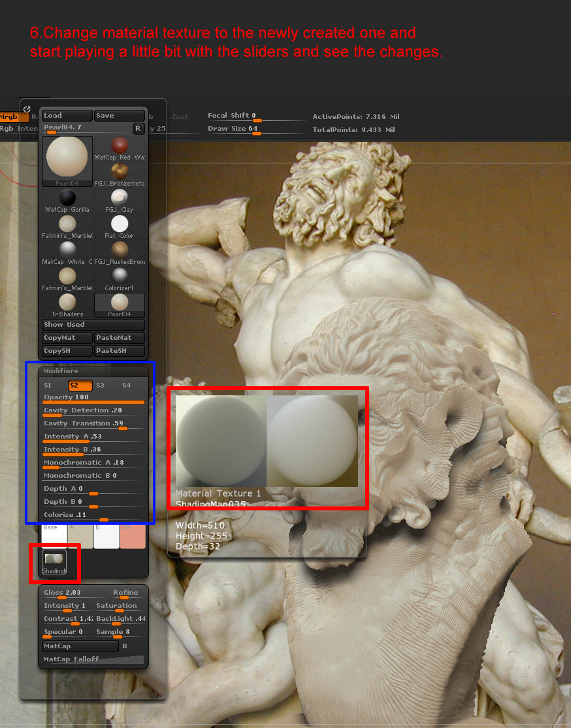Toggle the MatCap button in lower panel
Image resolution: width=571 pixels, height=728 pixels.
pyautogui.click(x=80, y=646)
